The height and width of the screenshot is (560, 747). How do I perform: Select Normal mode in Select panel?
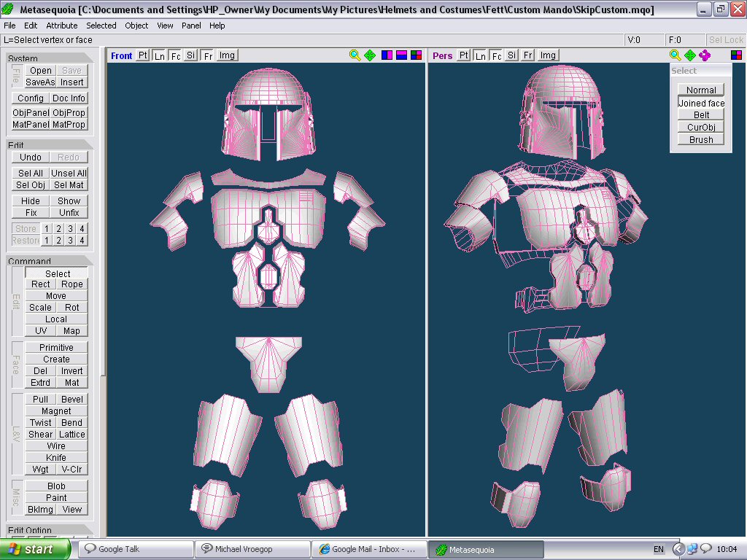coord(701,90)
